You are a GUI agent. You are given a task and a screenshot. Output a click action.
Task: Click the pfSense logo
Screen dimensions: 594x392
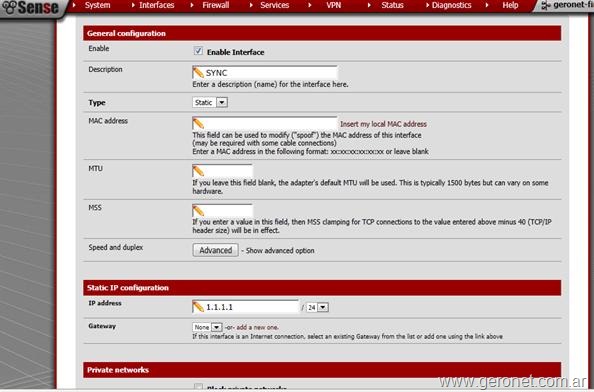point(30,8)
